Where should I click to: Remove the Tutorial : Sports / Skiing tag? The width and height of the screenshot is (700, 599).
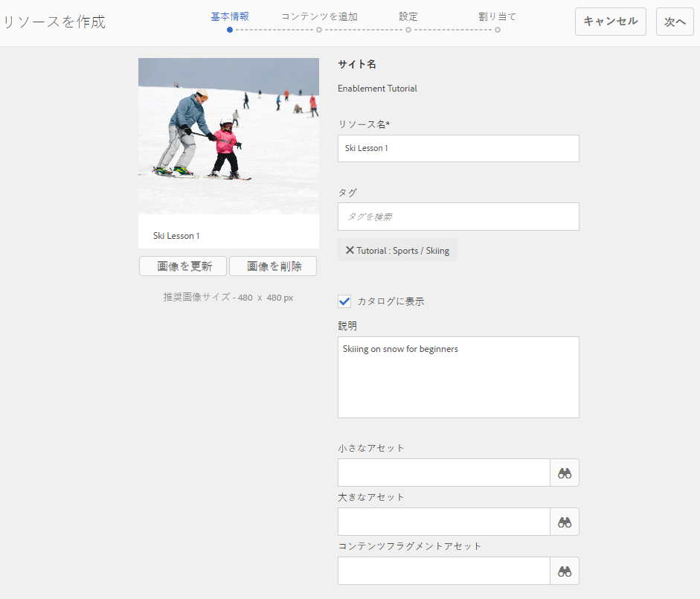pos(350,250)
